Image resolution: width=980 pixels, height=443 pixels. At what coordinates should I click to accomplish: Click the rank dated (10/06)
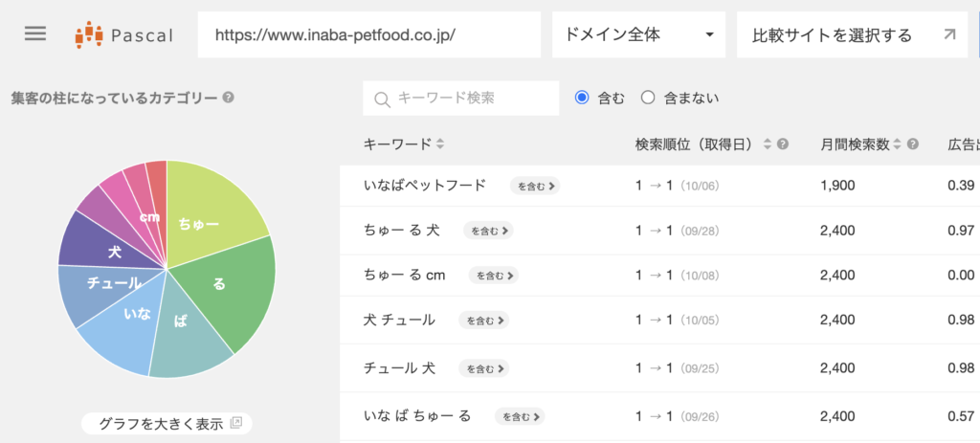(677, 186)
